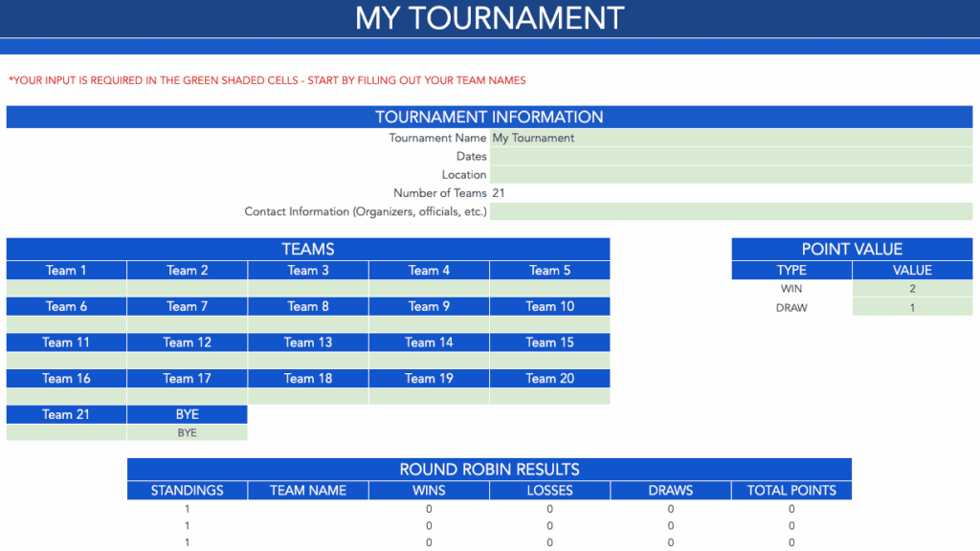The image size is (980, 551).
Task: Click the STANDINGS column header
Action: [187, 490]
